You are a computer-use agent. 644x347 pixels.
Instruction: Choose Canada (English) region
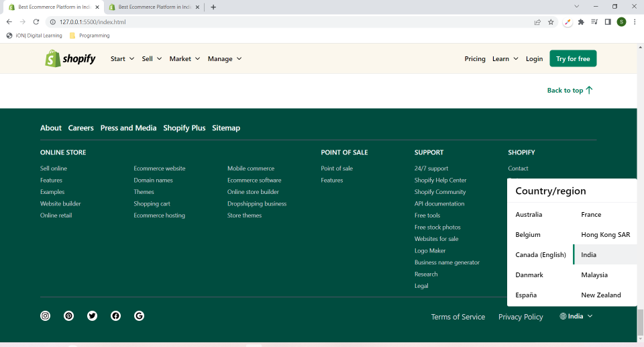541,255
